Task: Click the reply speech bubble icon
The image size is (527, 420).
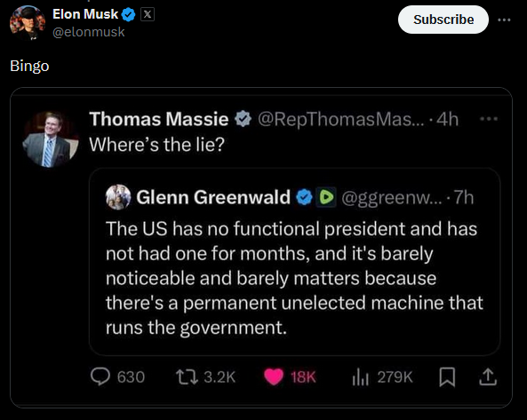Action: tap(100, 376)
